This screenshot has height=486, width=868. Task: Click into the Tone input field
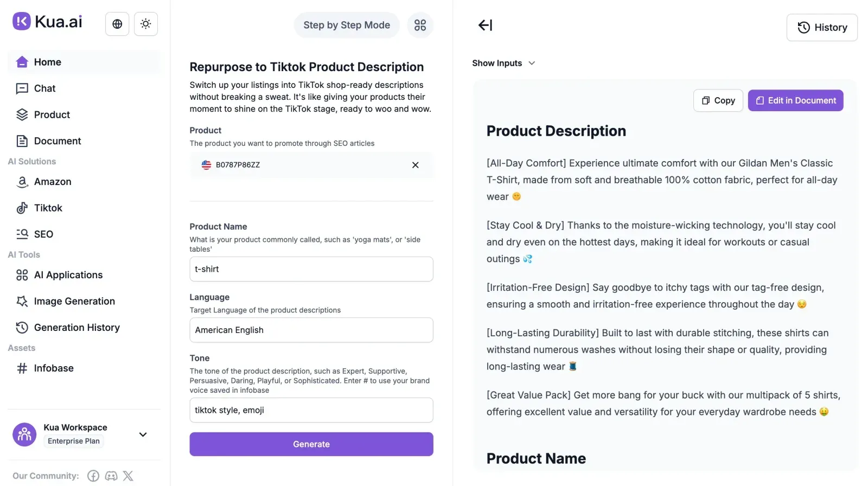[311, 410]
